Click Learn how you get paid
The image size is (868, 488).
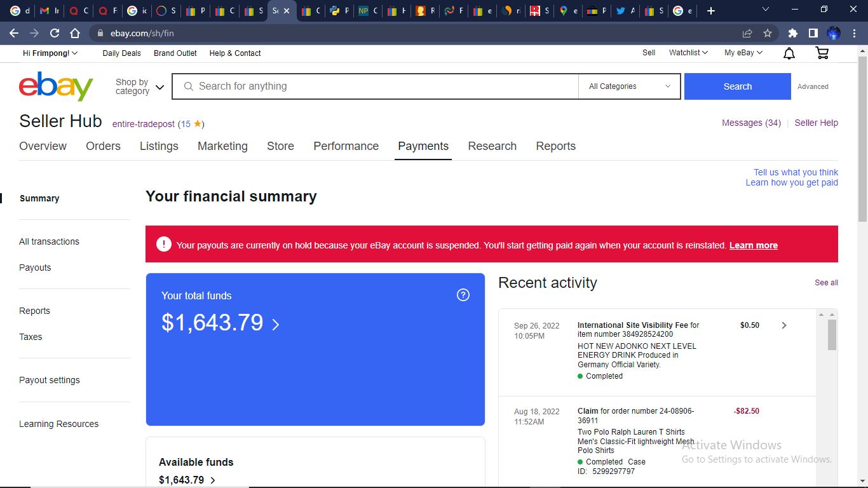click(x=792, y=182)
